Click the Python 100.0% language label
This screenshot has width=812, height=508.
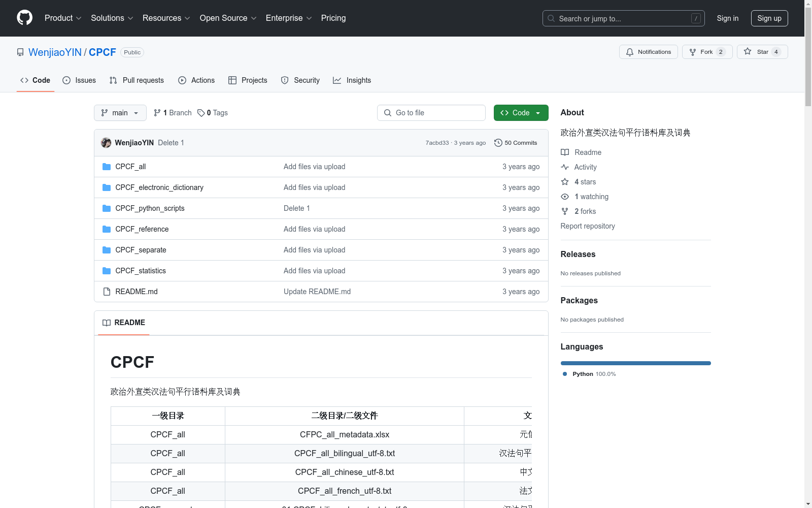coord(589,374)
